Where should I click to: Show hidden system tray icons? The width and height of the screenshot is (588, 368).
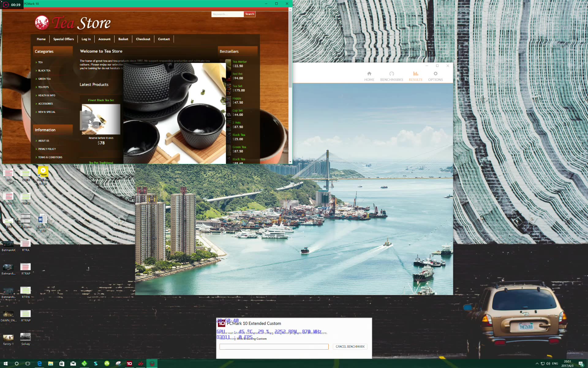point(537,364)
